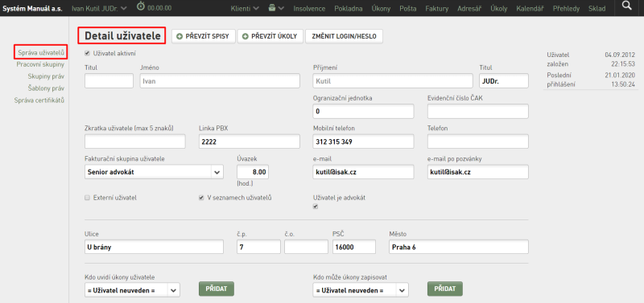The width and height of the screenshot is (644, 303).
Task: Toggle Uživatel je advokát checkbox
Action: point(316,207)
